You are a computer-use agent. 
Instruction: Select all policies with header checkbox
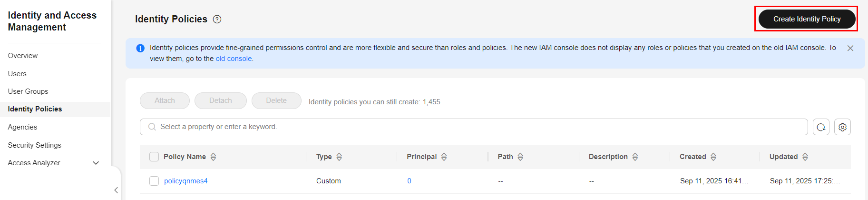[154, 157]
